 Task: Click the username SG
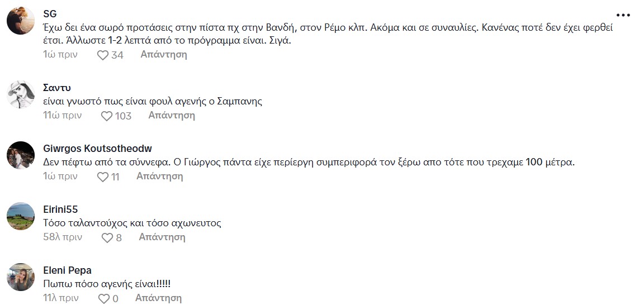50,14
